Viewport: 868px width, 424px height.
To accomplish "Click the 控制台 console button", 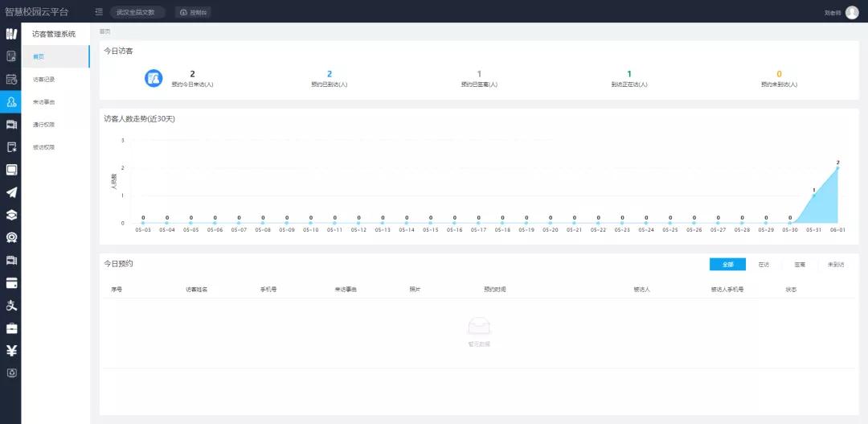I will click(194, 12).
